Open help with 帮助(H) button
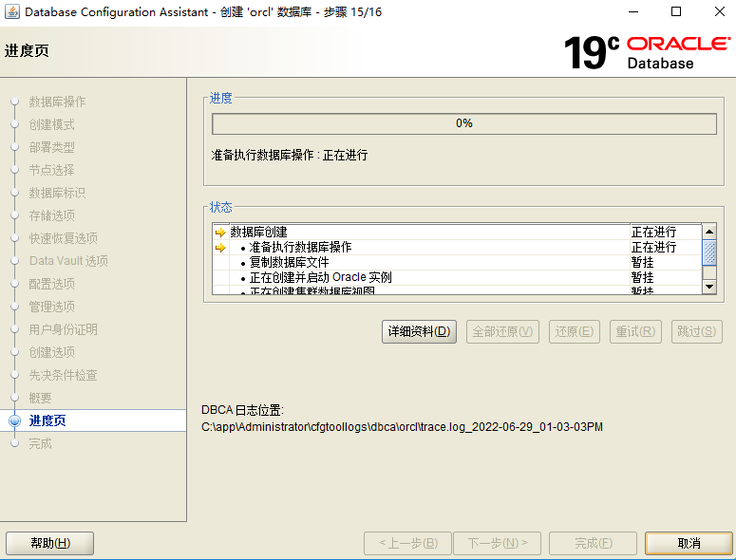Screen dimensions: 736x560 [49, 543]
